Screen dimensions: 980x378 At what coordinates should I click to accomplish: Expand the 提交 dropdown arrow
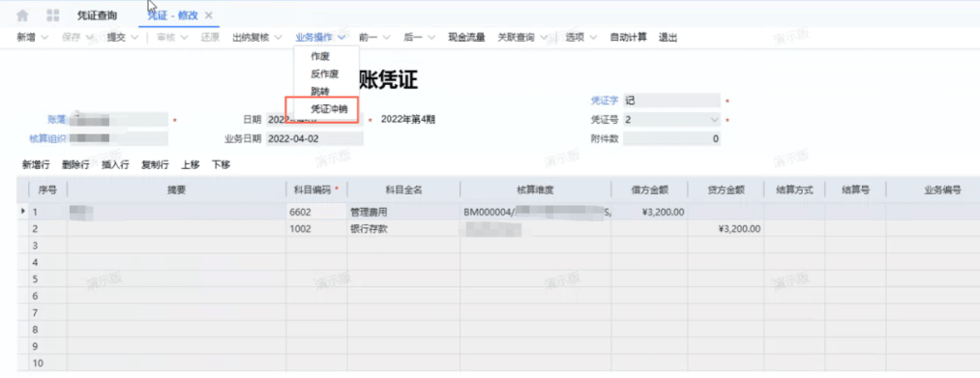[134, 38]
